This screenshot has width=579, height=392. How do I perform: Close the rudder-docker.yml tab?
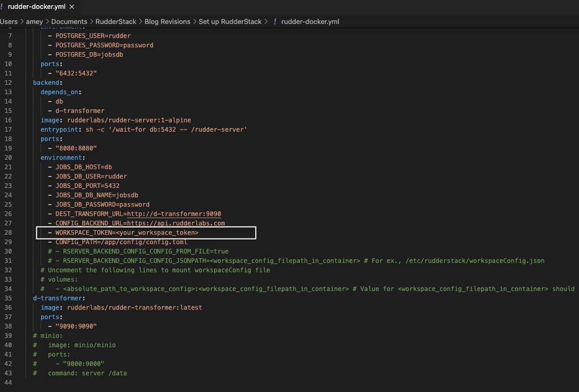tap(71, 7)
